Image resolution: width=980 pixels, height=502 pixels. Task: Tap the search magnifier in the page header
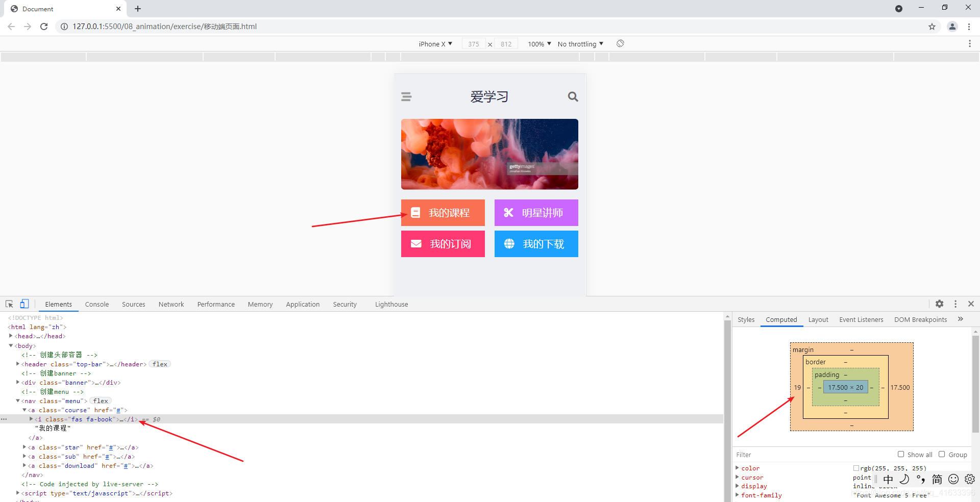[x=573, y=97]
